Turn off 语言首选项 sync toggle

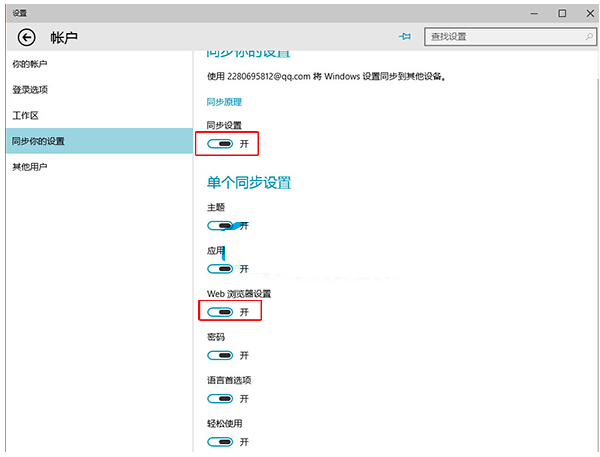220,398
